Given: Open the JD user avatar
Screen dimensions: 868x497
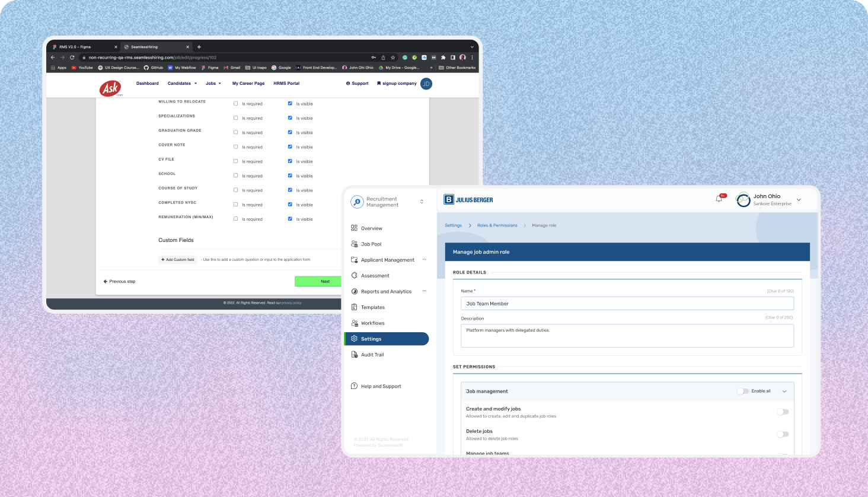Looking at the screenshot, I should (426, 84).
